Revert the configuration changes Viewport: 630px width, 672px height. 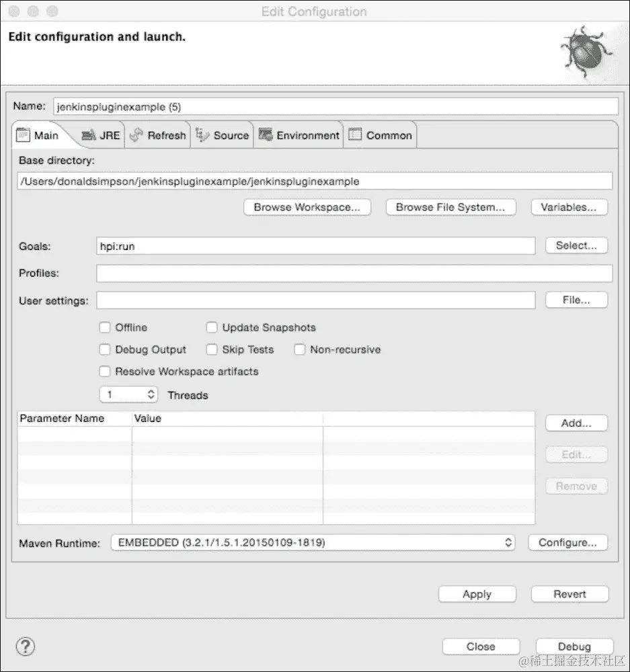(570, 594)
